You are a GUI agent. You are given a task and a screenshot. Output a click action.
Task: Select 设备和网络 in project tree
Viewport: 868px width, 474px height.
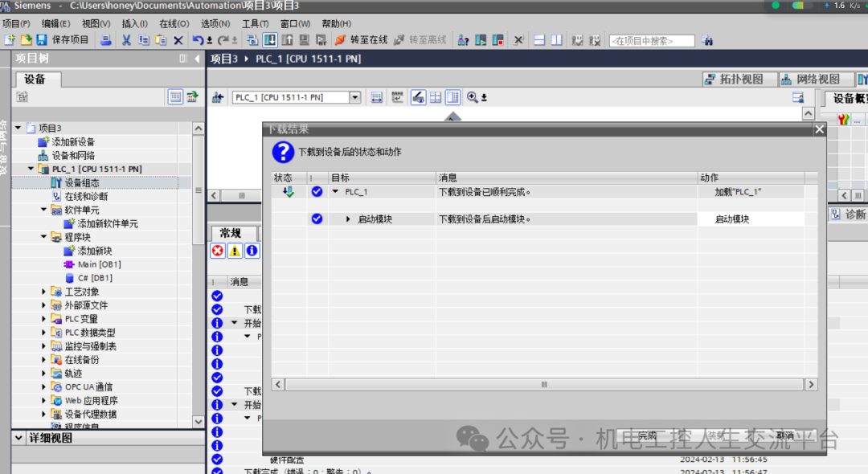(73, 155)
